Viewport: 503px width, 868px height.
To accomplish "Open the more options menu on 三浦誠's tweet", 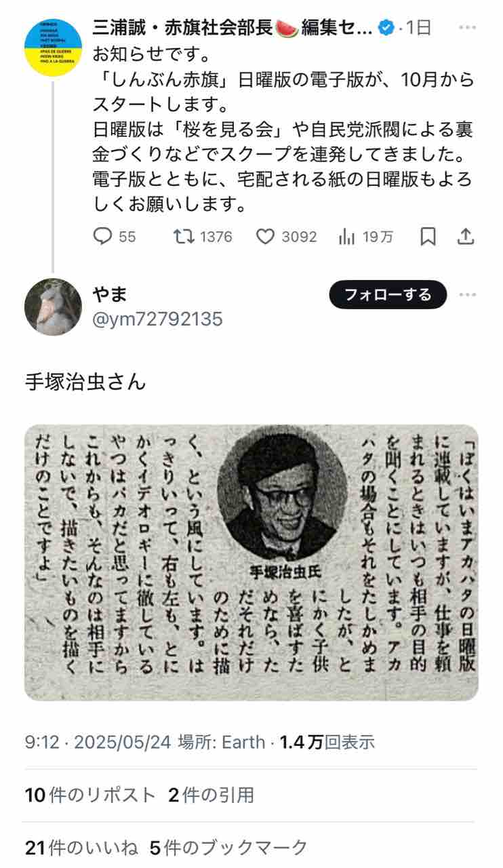I will point(467,28).
